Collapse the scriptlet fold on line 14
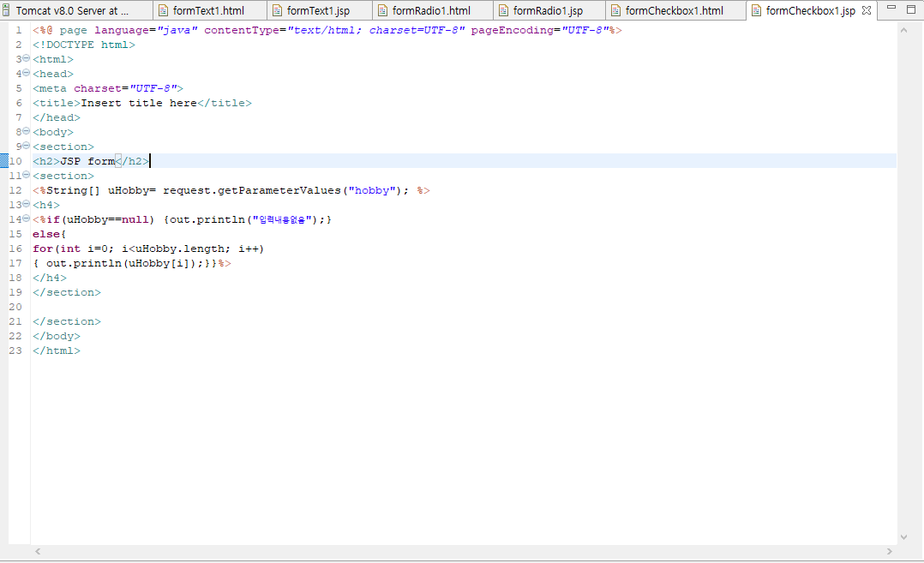 (26, 219)
